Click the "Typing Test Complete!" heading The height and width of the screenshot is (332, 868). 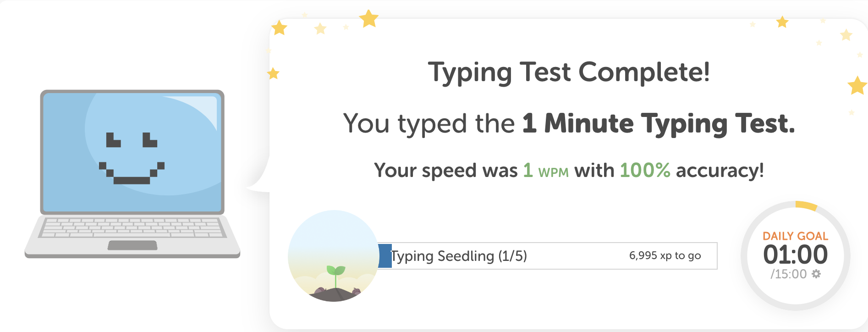click(x=569, y=72)
